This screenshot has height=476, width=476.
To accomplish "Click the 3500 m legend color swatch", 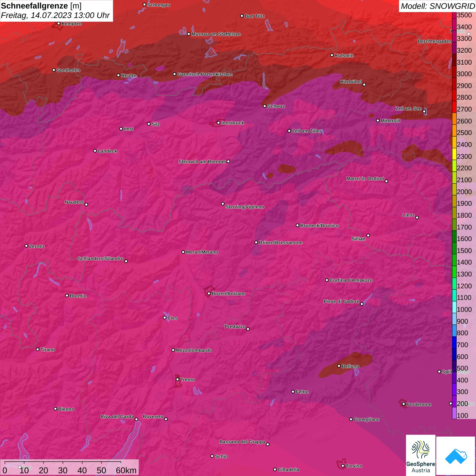I will [x=454, y=15].
